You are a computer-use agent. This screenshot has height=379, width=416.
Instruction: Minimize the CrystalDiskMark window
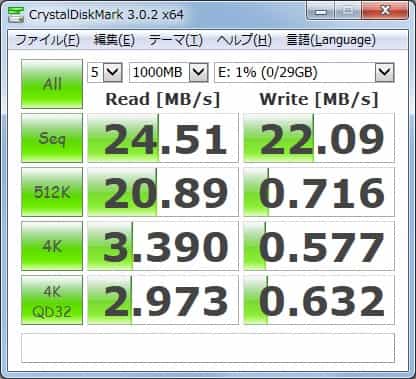pyautogui.click(x=320, y=12)
